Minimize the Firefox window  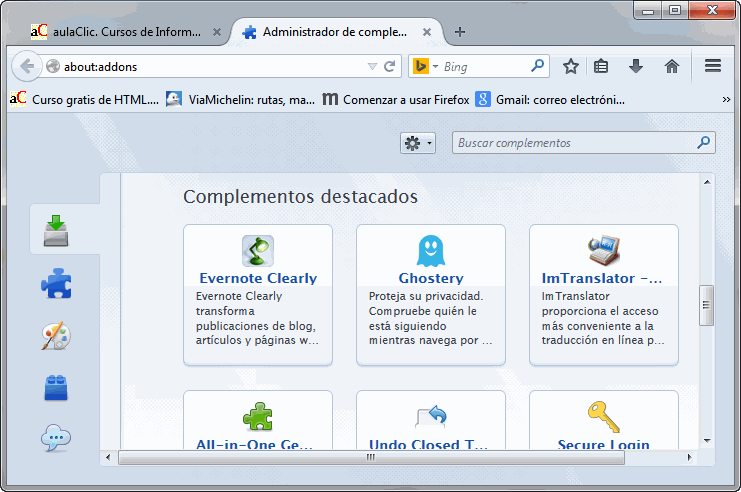point(648,10)
